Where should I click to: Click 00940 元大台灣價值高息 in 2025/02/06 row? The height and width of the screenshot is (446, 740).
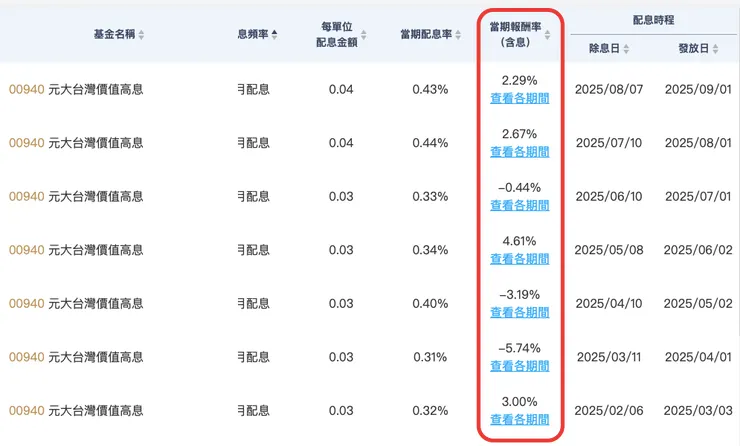coord(76,411)
